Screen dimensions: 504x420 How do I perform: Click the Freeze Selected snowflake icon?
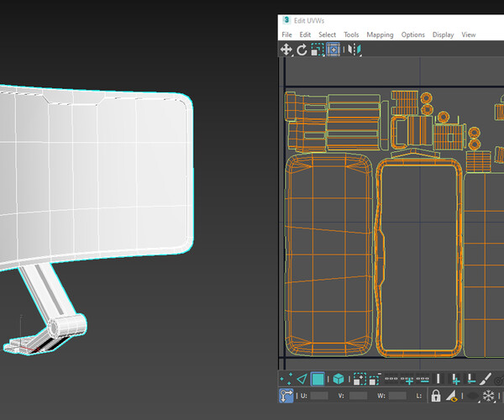pyautogui.click(x=488, y=396)
